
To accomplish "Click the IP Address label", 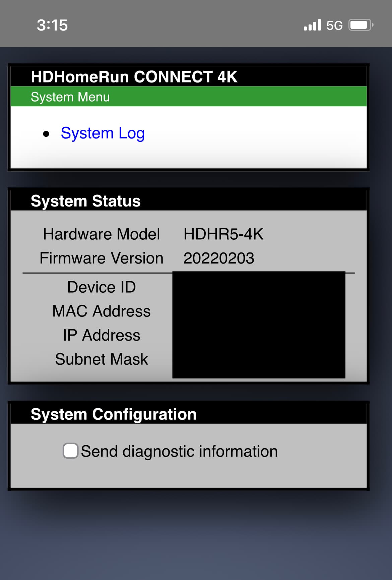I will [x=102, y=335].
